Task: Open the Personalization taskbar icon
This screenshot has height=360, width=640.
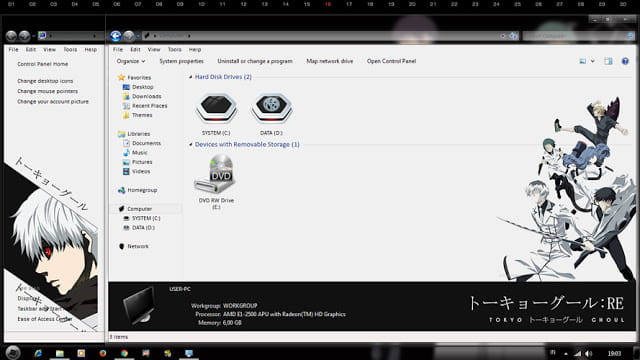Action: click(189, 353)
